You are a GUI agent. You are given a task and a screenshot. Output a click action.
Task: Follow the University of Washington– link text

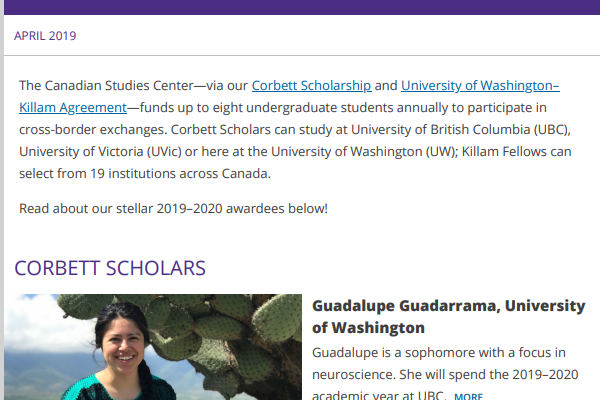point(480,86)
